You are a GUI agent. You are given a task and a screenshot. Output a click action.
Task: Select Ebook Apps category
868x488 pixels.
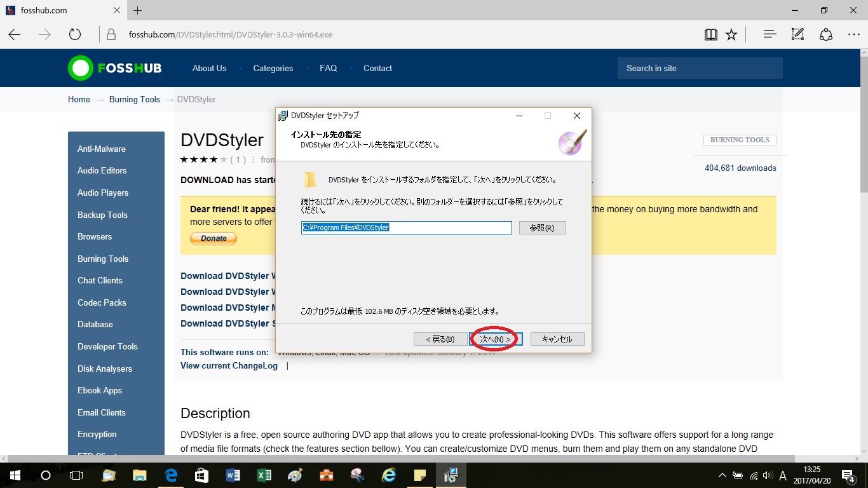pos(100,390)
